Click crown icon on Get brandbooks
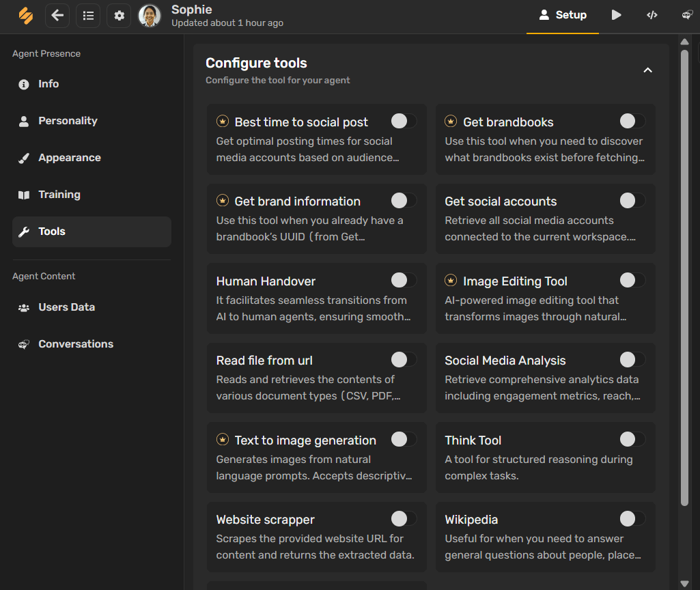Screen dimensions: 700x590 (451, 121)
